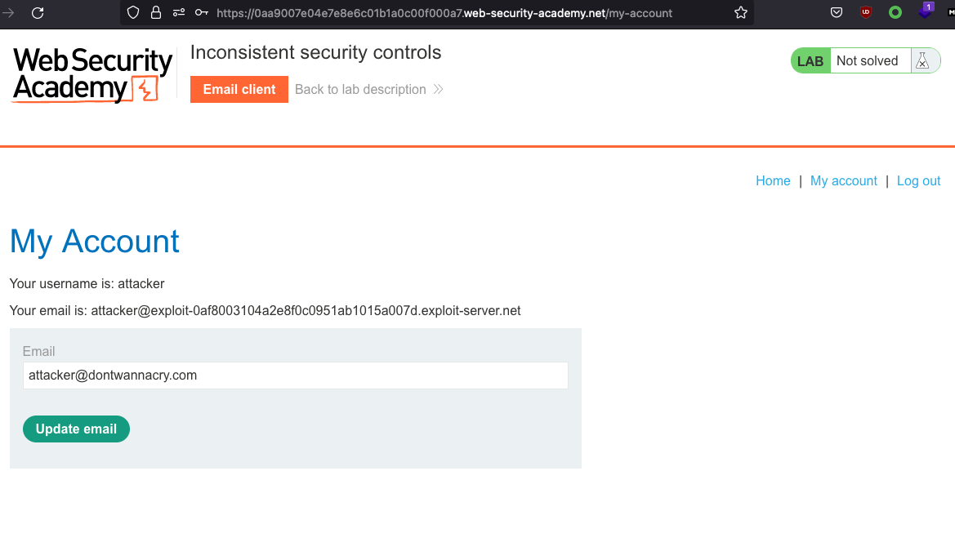The width and height of the screenshot is (955, 560).
Task: Click the Web Security Academy logo
Action: click(92, 74)
